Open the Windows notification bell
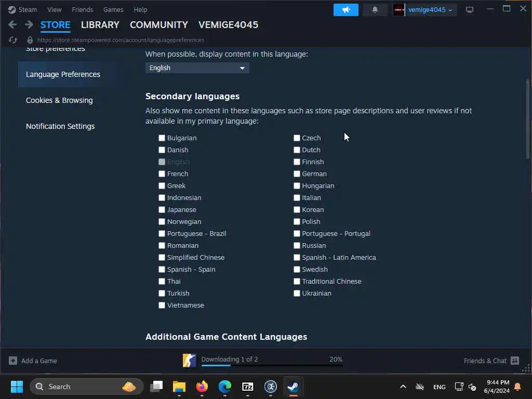This screenshot has height=399, width=532. tap(517, 387)
